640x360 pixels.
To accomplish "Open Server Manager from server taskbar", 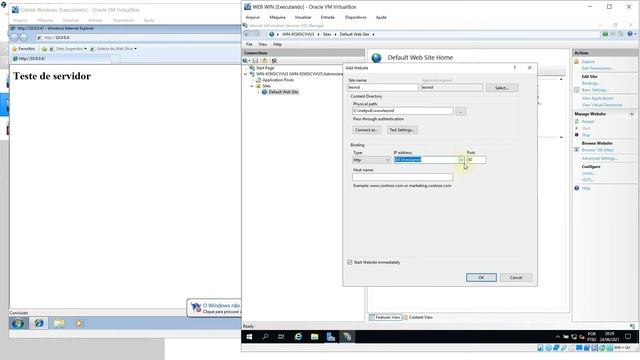I will 331,337.
